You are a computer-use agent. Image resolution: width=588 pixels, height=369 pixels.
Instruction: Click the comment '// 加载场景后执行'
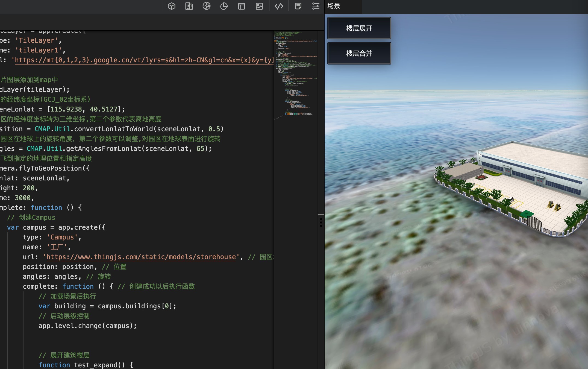[67, 296]
